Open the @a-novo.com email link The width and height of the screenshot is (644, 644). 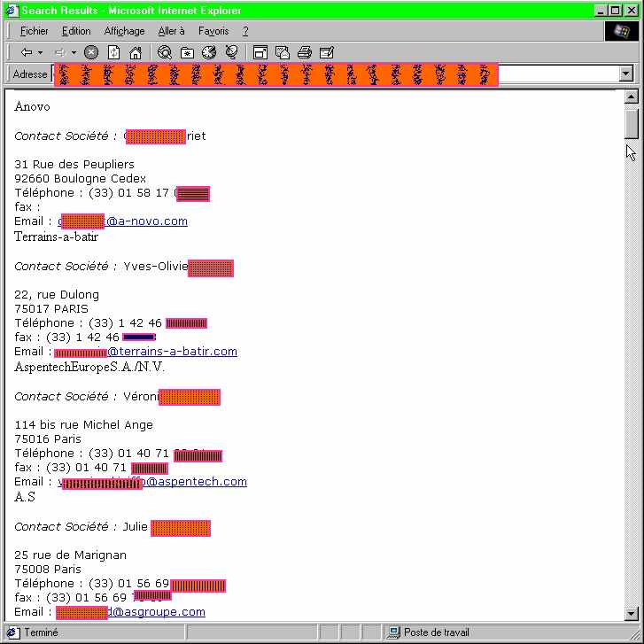click(x=122, y=221)
